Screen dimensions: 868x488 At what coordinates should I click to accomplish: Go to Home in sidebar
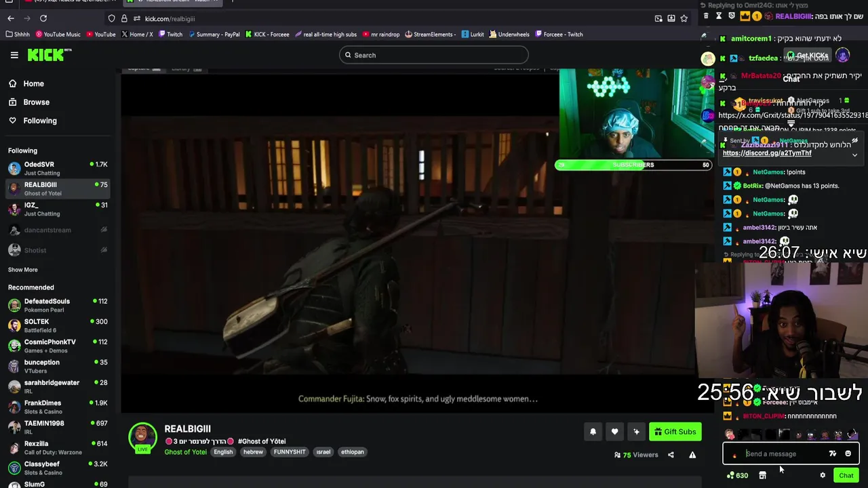[x=33, y=84]
